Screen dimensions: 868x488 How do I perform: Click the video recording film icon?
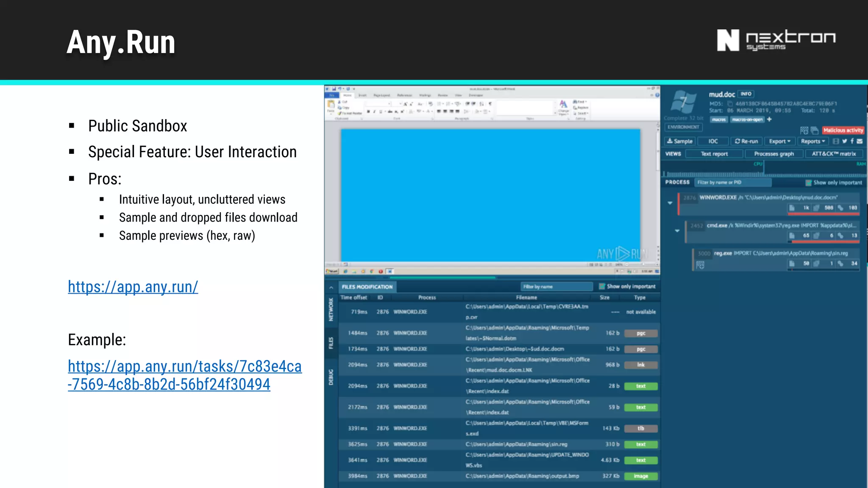coord(836,141)
